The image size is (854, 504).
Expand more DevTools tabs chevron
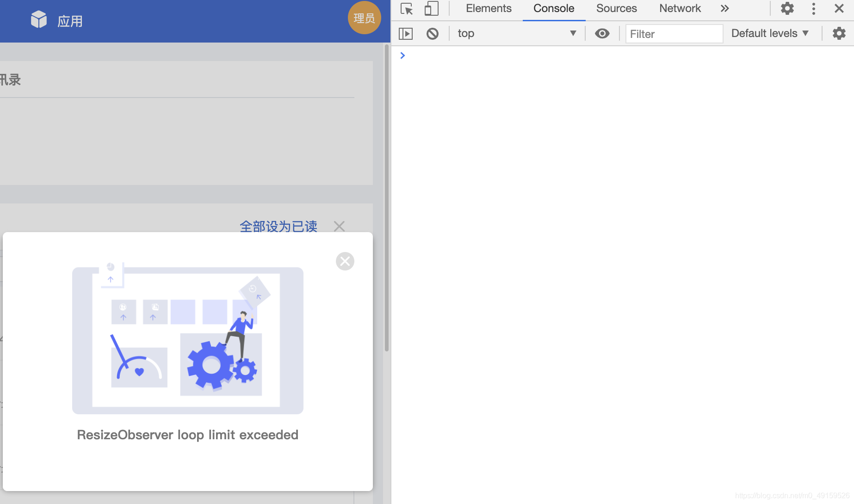coord(724,8)
